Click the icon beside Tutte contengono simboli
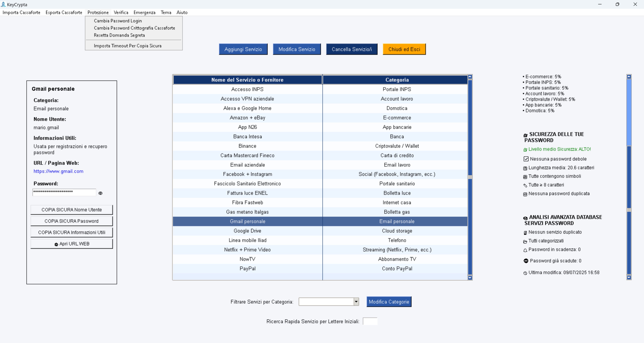This screenshot has width=644, height=343. [x=525, y=177]
